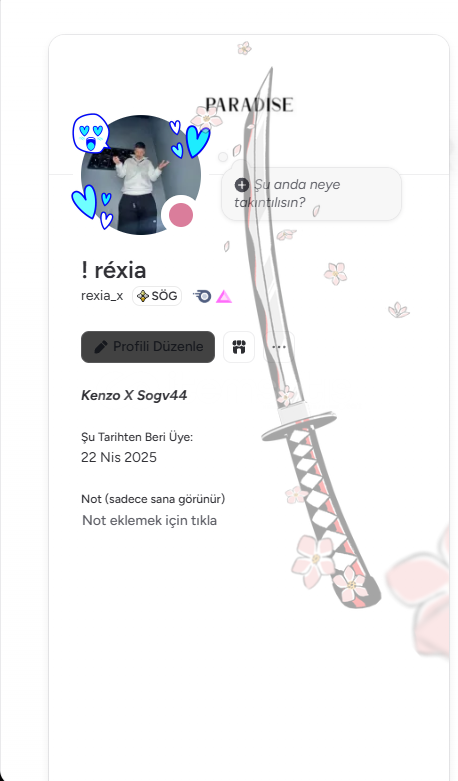Click the PARADISE banner text
Screen dimensions: 458x781
tap(249, 105)
